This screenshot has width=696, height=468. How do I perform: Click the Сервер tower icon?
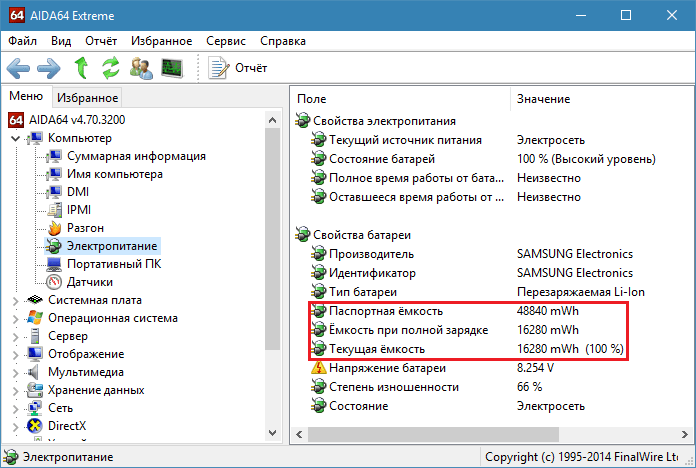point(35,336)
